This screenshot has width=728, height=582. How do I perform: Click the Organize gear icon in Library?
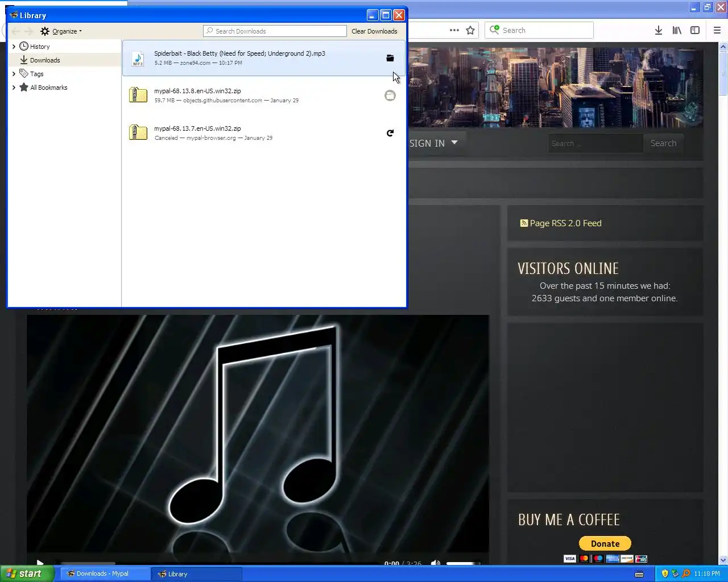click(45, 31)
